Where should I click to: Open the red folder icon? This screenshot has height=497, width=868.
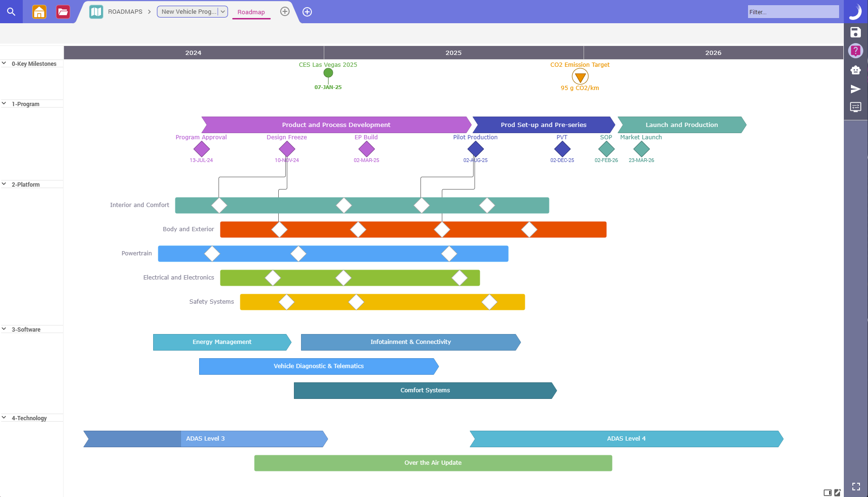pos(63,12)
